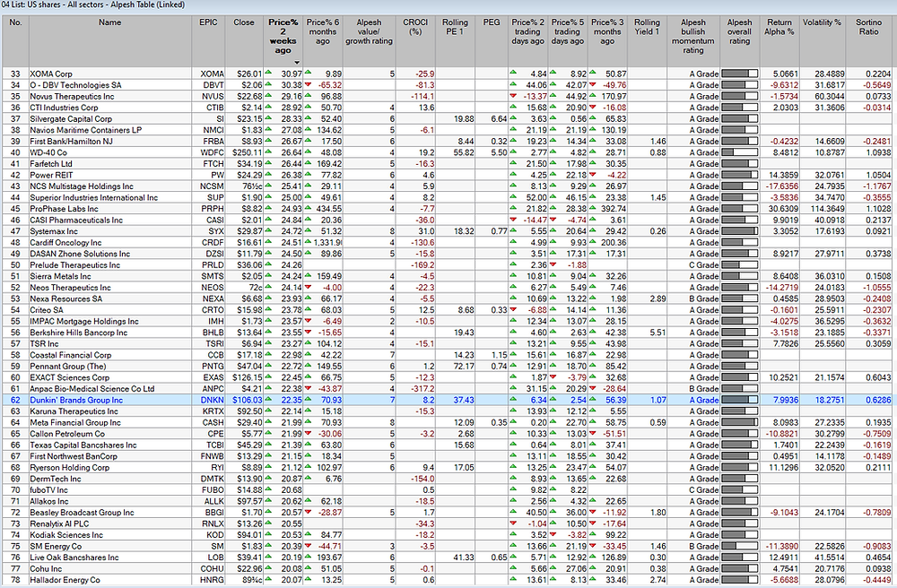The width and height of the screenshot is (897, 588).
Task: Click the CROCI (%) column header
Action: tap(416, 41)
